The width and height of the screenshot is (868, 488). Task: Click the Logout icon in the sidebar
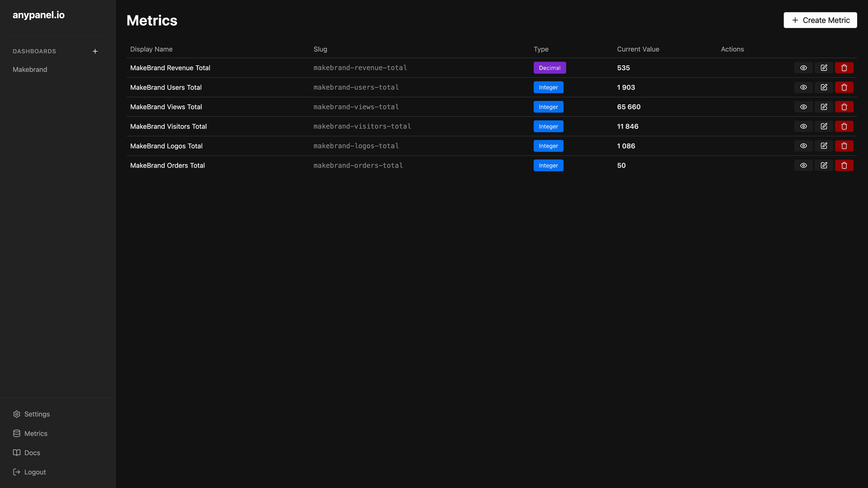coord(17,472)
